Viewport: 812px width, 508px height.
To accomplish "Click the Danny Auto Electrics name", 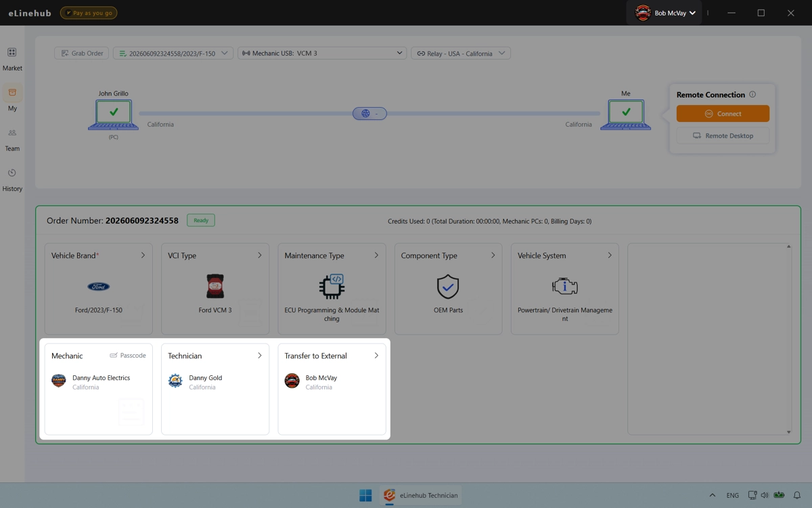I will pos(101,378).
